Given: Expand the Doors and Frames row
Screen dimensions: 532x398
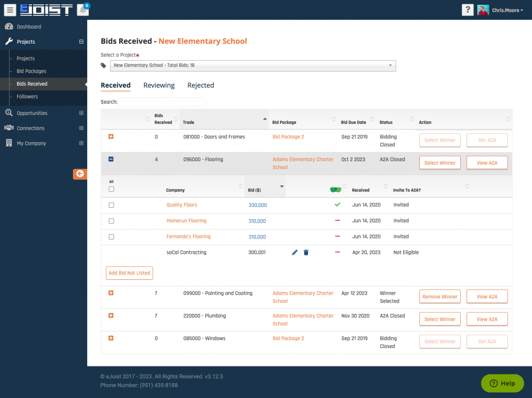Looking at the screenshot, I should (x=111, y=136).
